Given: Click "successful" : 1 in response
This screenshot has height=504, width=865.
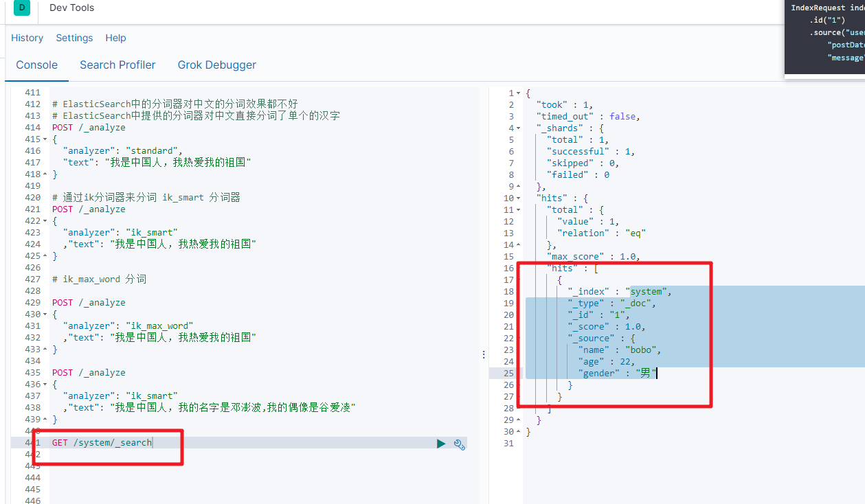Looking at the screenshot, I should (x=591, y=151).
